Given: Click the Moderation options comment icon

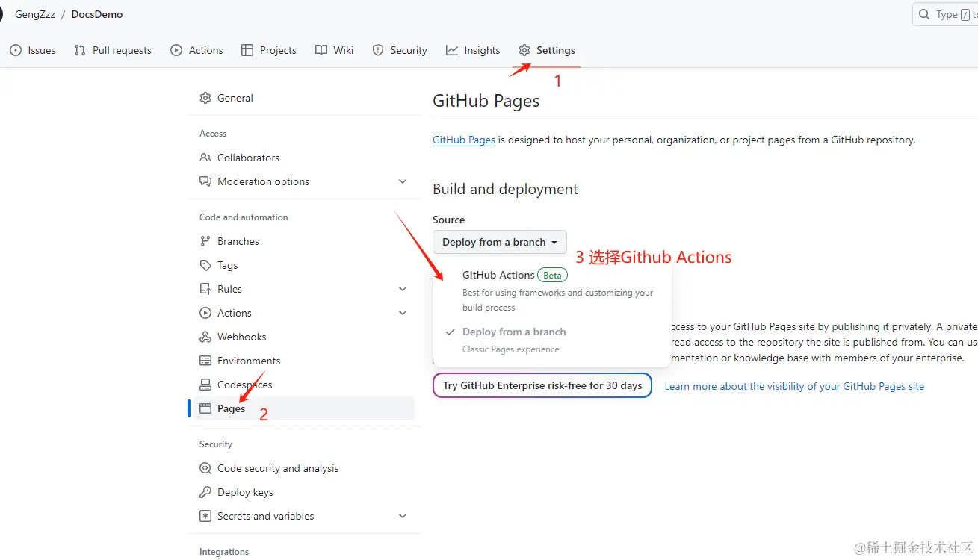Looking at the screenshot, I should 205,181.
